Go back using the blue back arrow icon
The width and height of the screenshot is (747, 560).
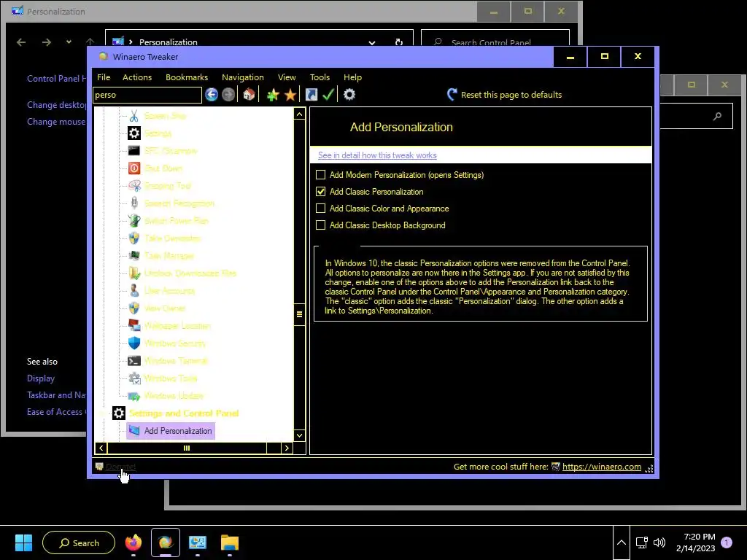212,95
